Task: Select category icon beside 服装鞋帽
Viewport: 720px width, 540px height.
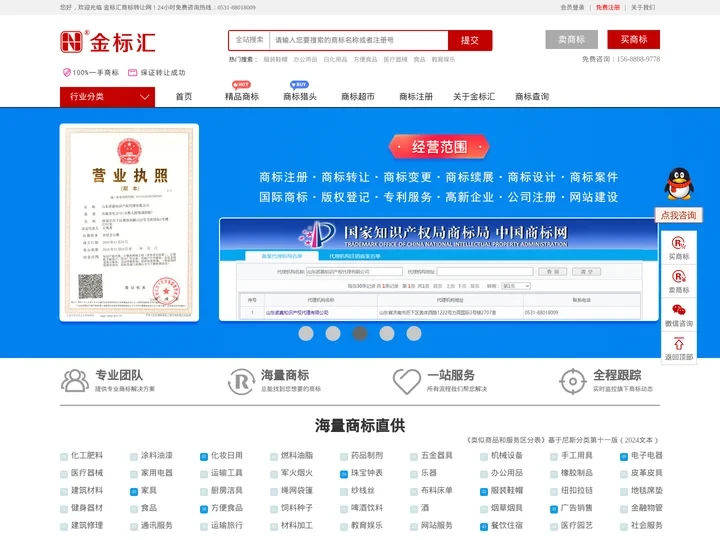Action: click(484, 491)
